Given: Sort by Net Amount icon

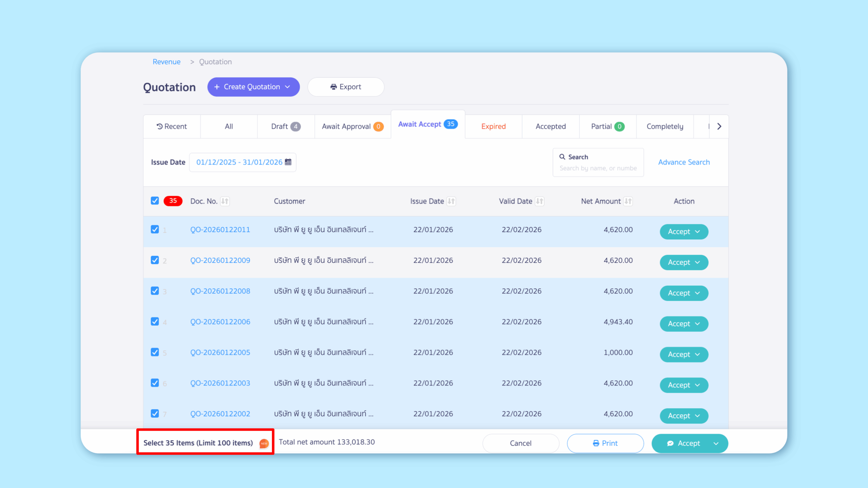Looking at the screenshot, I should 628,201.
